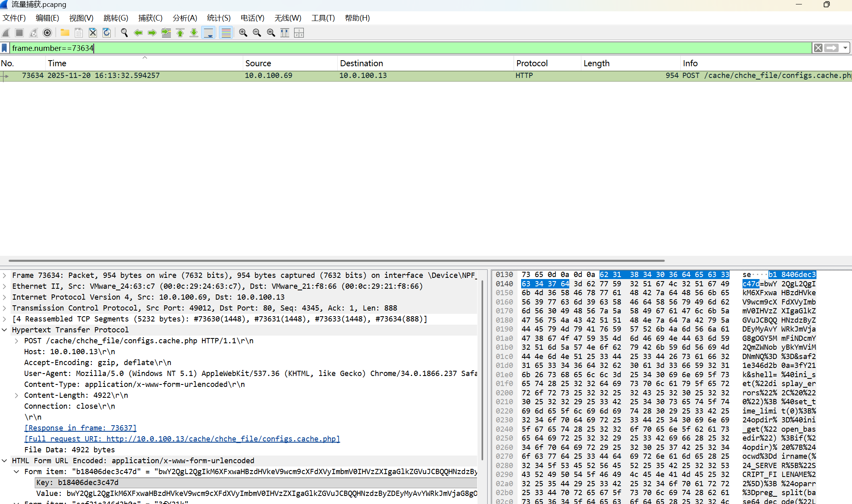This screenshot has height=504, width=852.
Task: Open the capture options gear icon
Action: (x=47, y=33)
